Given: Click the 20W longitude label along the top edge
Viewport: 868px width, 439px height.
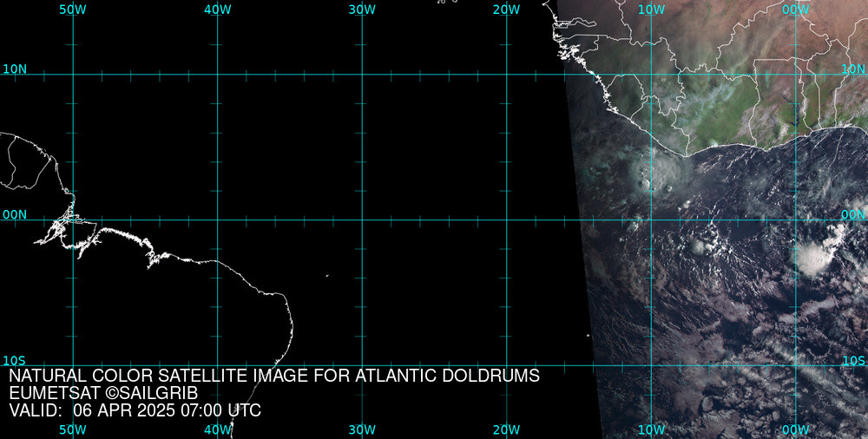Looking at the screenshot, I should (x=507, y=10).
